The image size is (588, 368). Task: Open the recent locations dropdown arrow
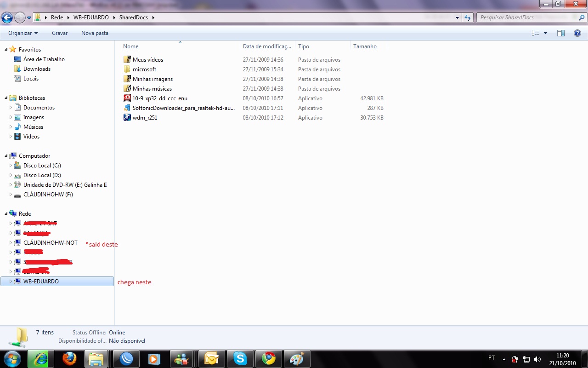point(29,18)
